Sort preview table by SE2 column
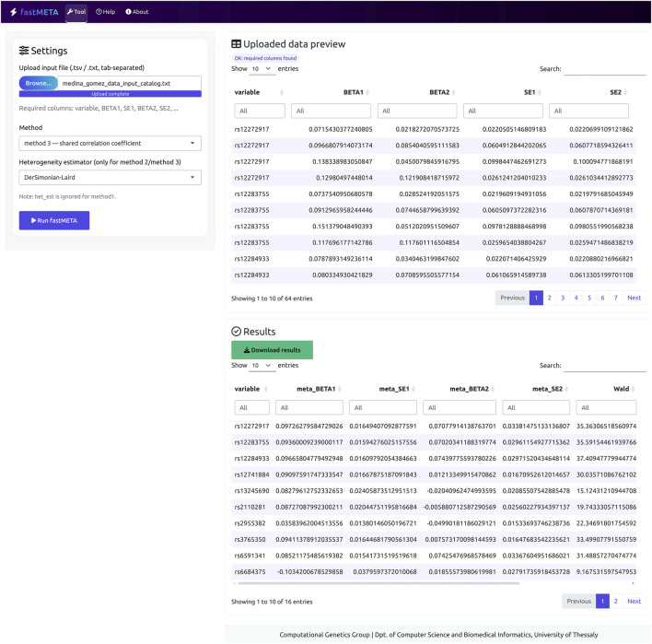 [618, 92]
